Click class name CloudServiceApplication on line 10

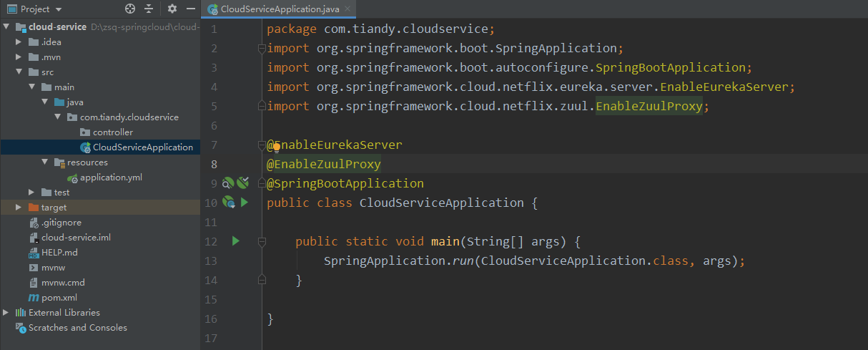tap(442, 203)
